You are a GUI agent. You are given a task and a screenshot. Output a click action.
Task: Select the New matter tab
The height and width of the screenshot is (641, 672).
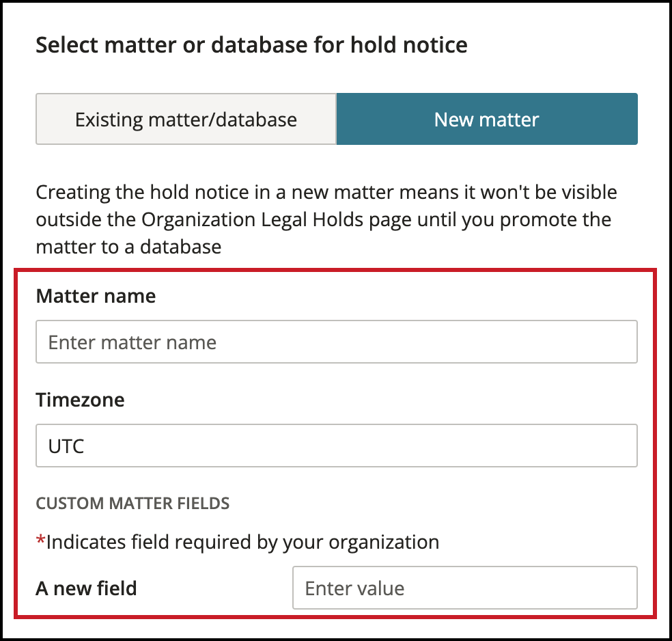pos(487,119)
